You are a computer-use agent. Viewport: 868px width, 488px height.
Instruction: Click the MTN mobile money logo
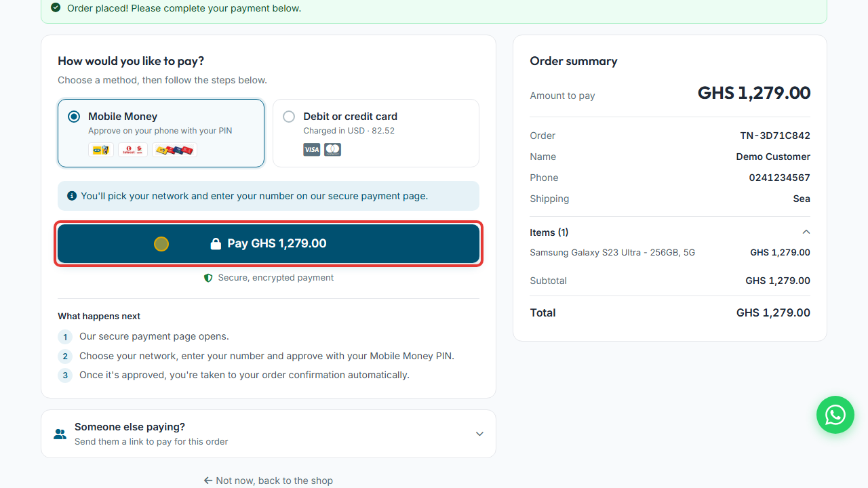point(101,150)
